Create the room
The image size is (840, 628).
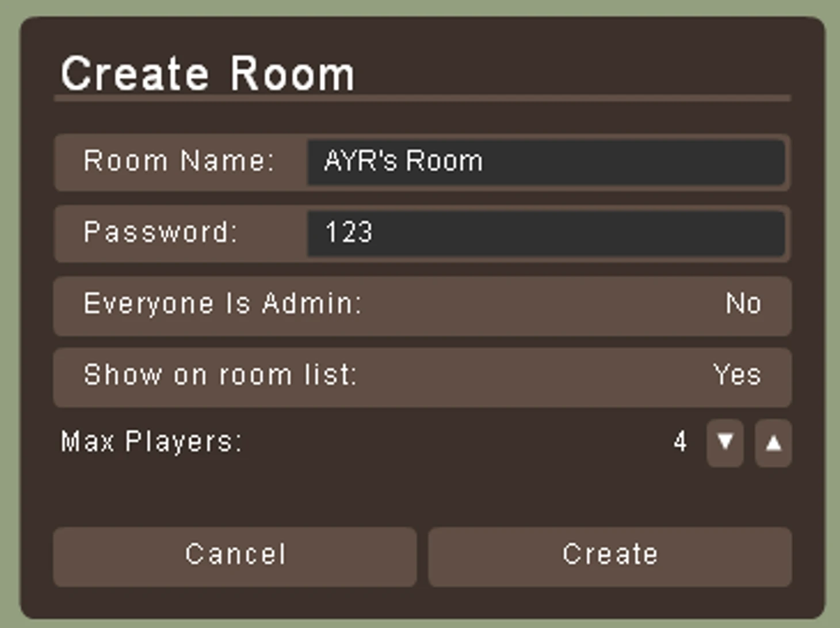pos(610,557)
